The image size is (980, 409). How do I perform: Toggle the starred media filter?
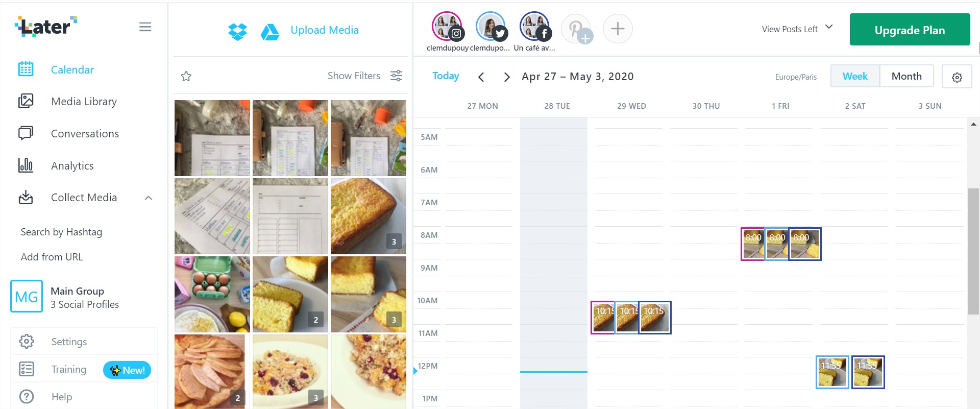186,76
